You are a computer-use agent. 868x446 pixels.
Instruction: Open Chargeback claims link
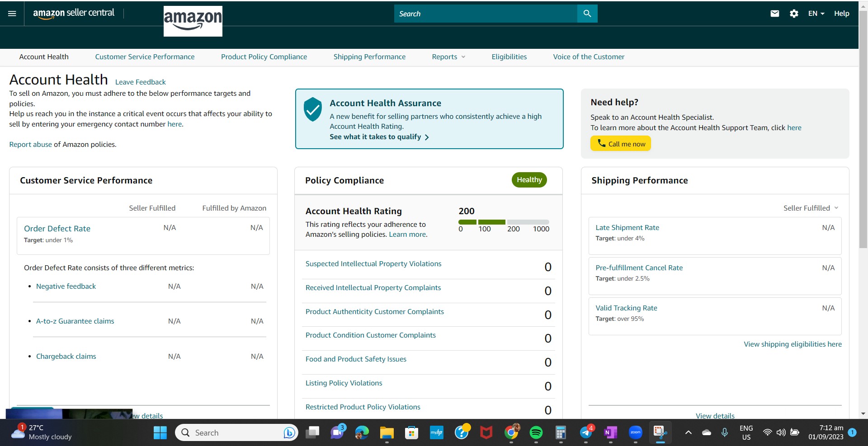tap(66, 357)
